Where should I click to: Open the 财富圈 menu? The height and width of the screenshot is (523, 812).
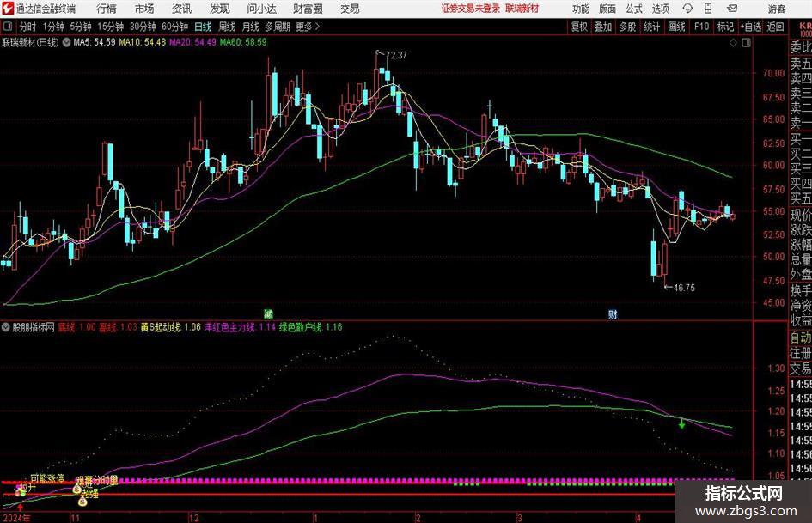tap(308, 9)
